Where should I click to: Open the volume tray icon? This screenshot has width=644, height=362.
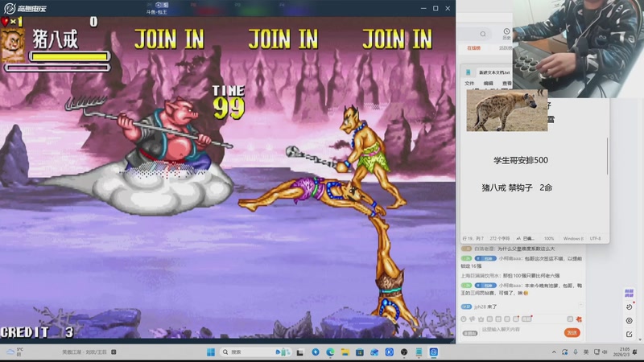point(605,352)
